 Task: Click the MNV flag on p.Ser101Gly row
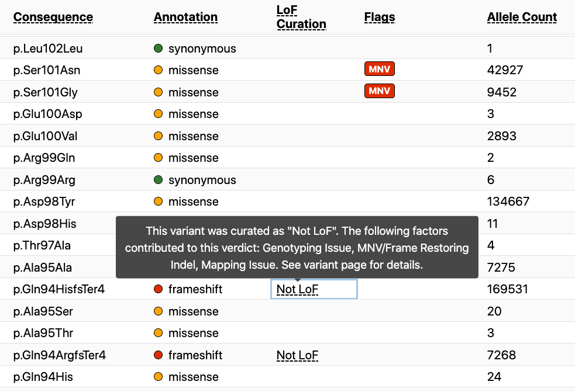pyautogui.click(x=379, y=91)
